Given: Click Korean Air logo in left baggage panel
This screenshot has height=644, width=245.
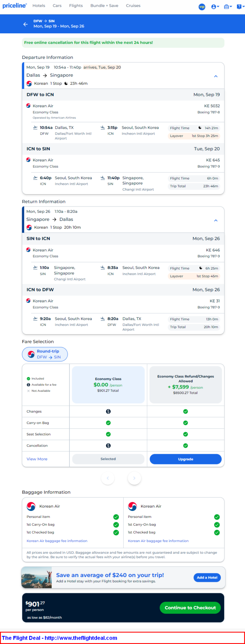Looking at the screenshot, I should [31, 506].
